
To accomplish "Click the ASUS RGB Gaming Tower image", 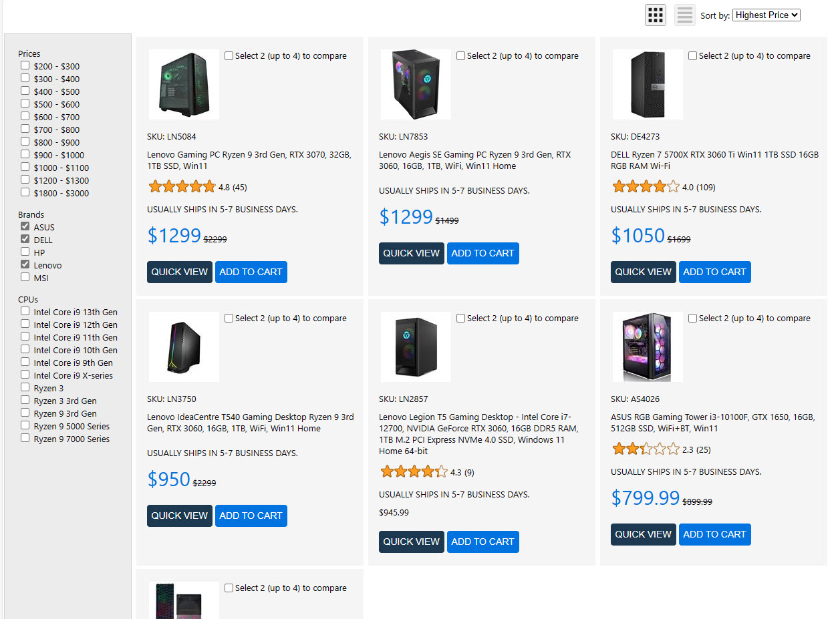I will click(x=648, y=347).
